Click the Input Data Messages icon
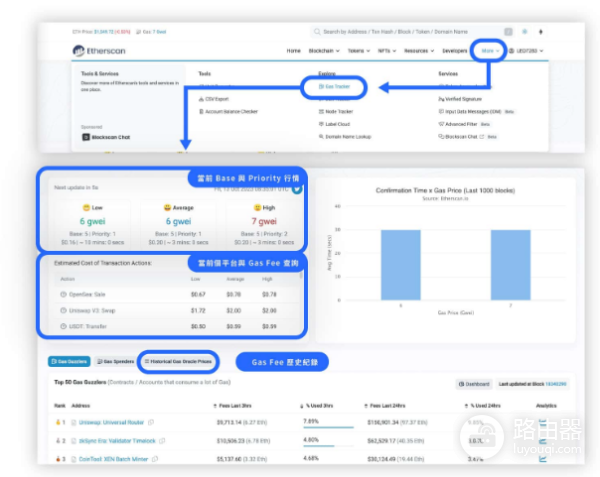 (x=441, y=112)
